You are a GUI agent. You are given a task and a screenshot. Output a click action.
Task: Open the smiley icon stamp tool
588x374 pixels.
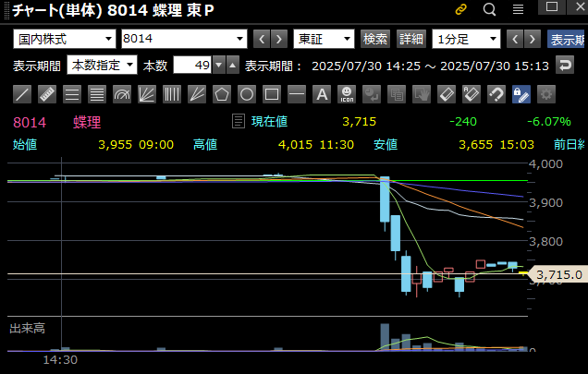(347, 94)
